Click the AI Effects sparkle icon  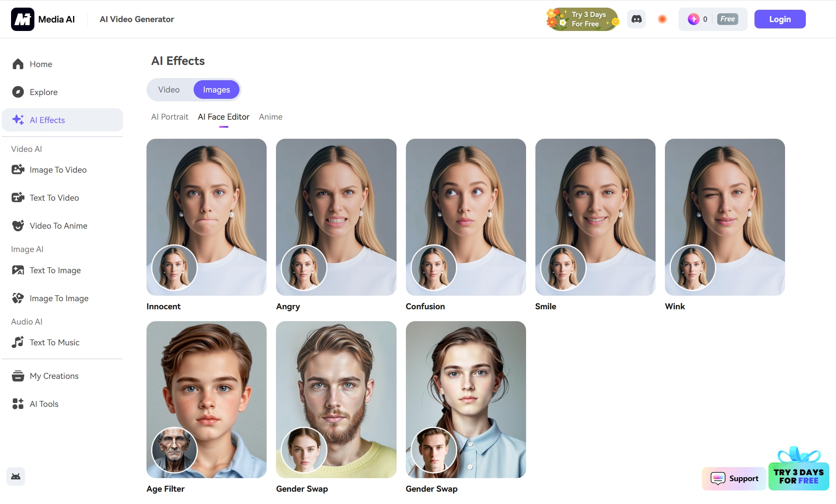click(18, 120)
